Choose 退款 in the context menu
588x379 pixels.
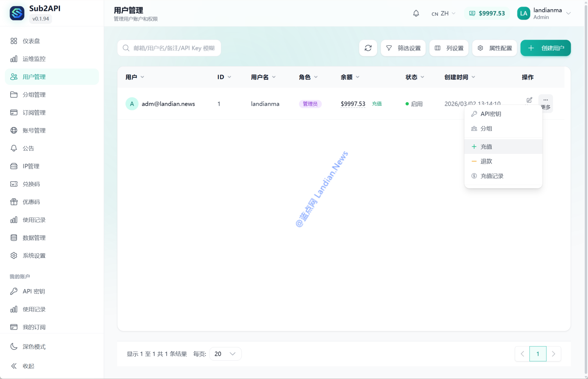(486, 161)
